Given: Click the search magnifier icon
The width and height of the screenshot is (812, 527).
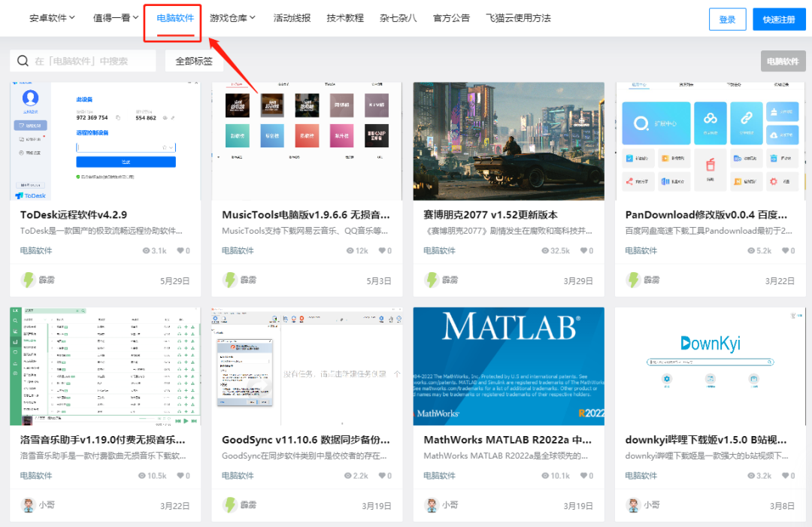Looking at the screenshot, I should 23,61.
